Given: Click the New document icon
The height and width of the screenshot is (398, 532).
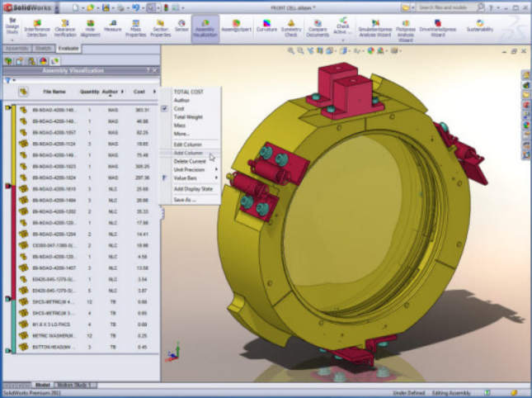Looking at the screenshot, I should click(76, 7).
